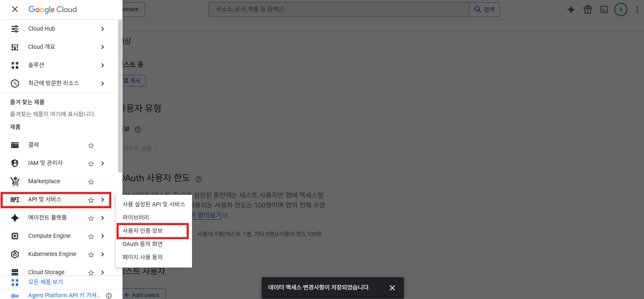Open the Agent Platform API 키 가져오기 link
Viewport: 644px width, 299px height.
[64, 295]
